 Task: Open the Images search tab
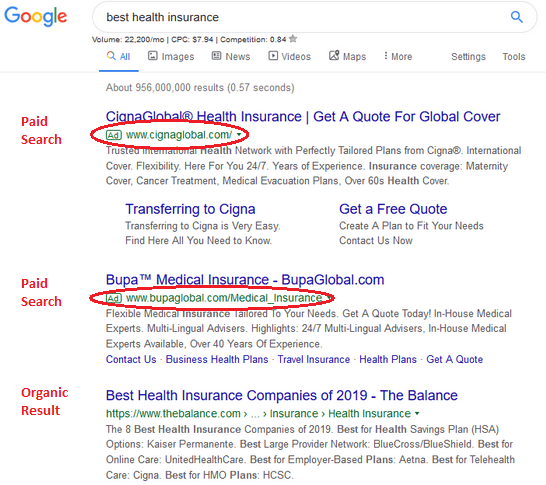tap(171, 56)
